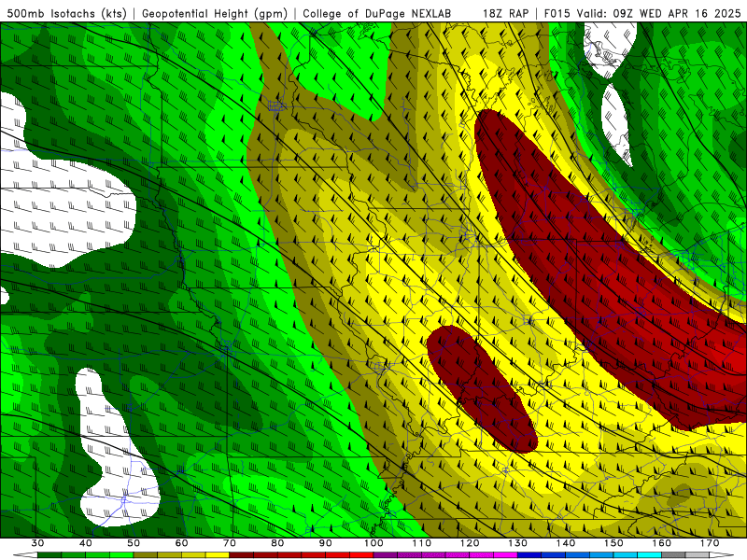Click the 30 label on color scale
This screenshot has height=560, width=747.
tap(37, 543)
